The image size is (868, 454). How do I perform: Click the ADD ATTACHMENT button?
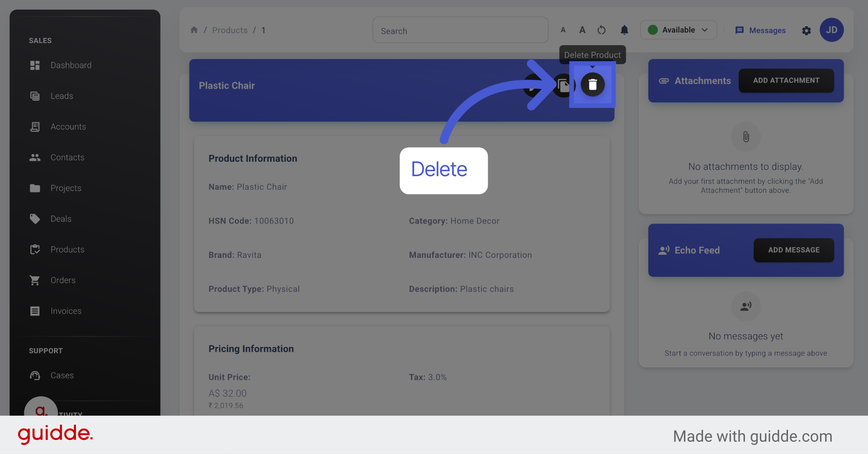pyautogui.click(x=786, y=80)
